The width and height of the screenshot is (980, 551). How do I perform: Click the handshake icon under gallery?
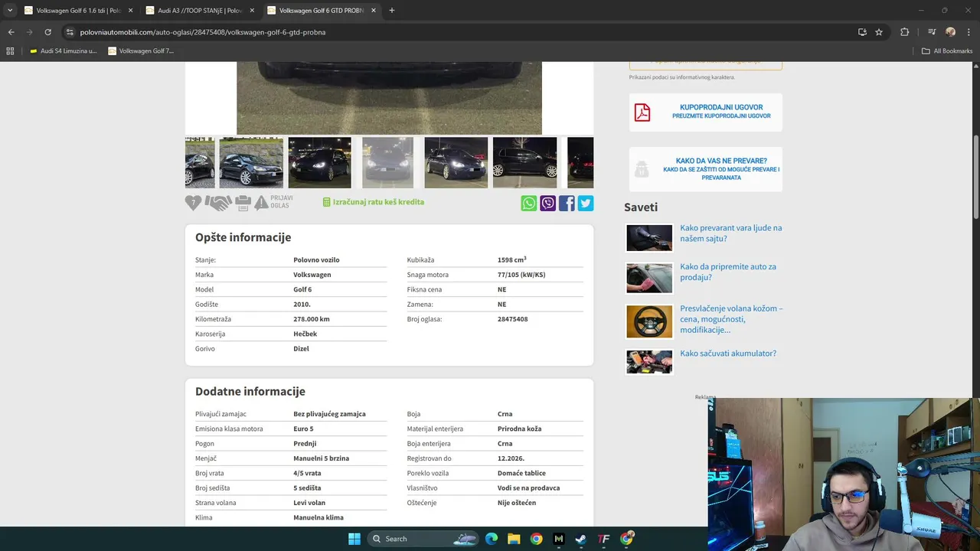(x=218, y=203)
